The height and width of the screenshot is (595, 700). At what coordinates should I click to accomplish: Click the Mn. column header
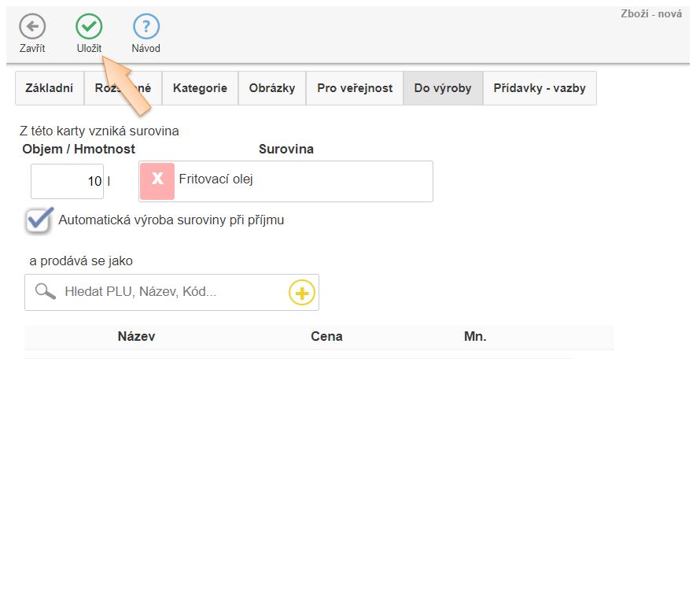click(x=475, y=337)
